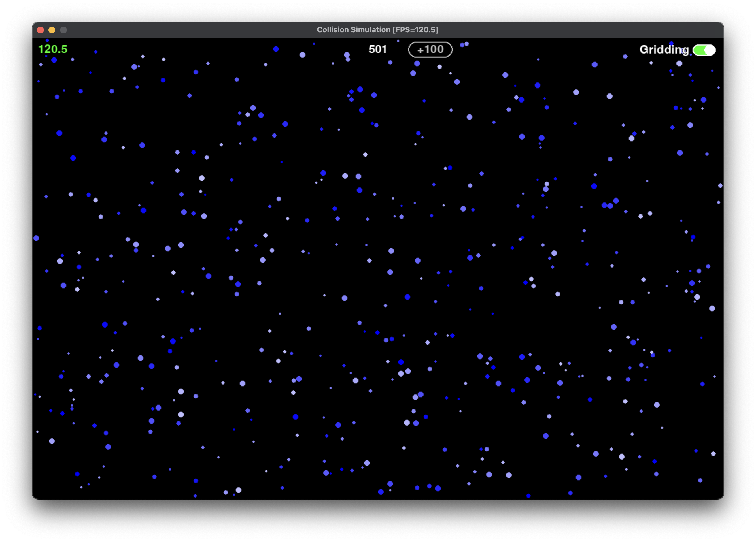Image resolution: width=756 pixels, height=542 pixels.
Task: Click the Gridding label
Action: tap(664, 50)
